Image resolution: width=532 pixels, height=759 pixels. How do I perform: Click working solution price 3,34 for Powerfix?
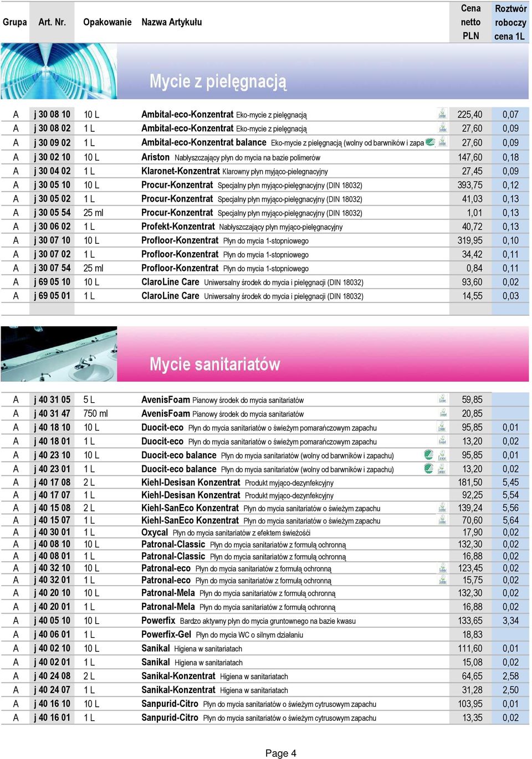pyautogui.click(x=510, y=620)
